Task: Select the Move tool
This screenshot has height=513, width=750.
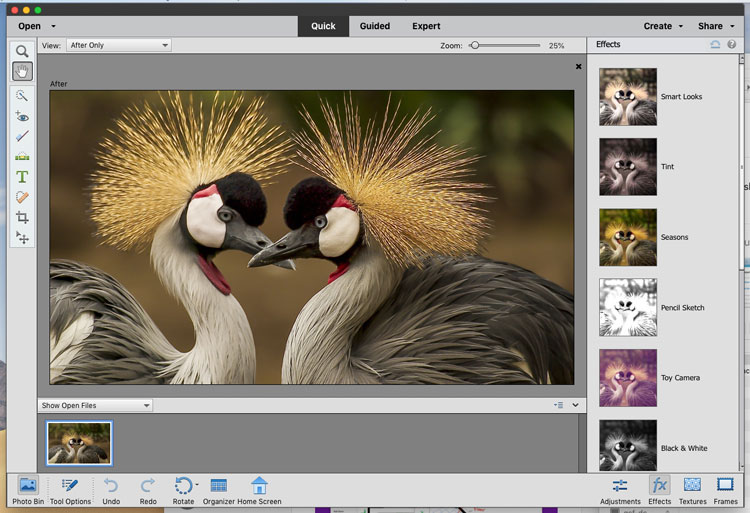Action: point(22,237)
